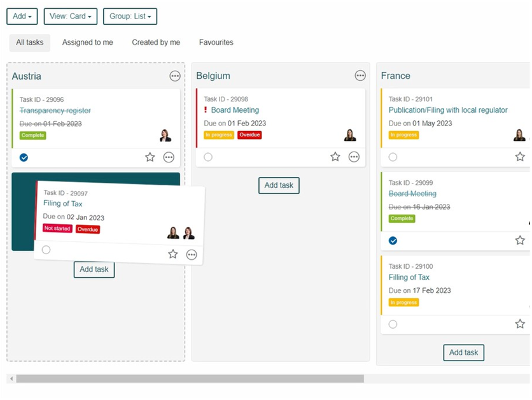Open the Add dropdown
This screenshot has height=400, width=532.
[x=22, y=17]
